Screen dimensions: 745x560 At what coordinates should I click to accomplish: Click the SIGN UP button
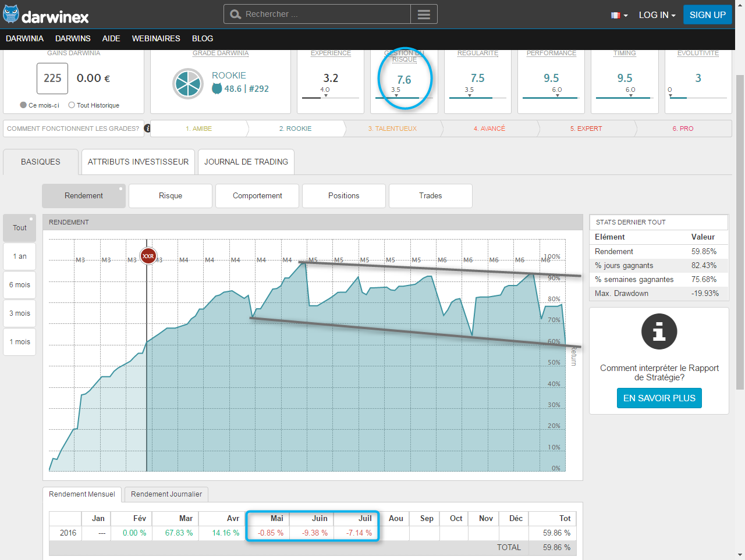pyautogui.click(x=707, y=15)
